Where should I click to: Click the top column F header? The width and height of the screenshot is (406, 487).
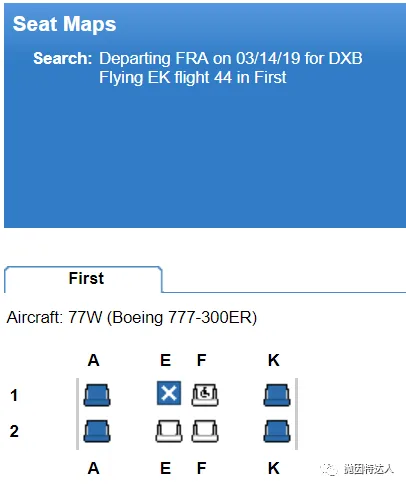pyautogui.click(x=202, y=360)
